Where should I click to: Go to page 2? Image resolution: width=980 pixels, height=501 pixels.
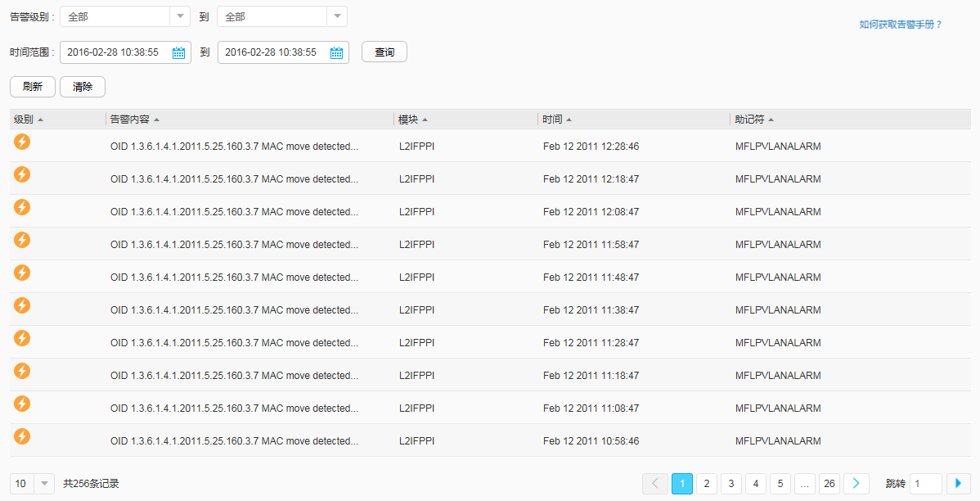[x=707, y=484]
